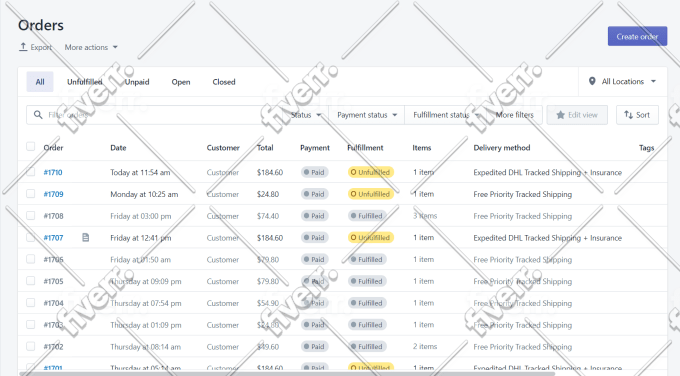
Task: Click the Fulfilled badge on order #1708
Action: coord(367,216)
